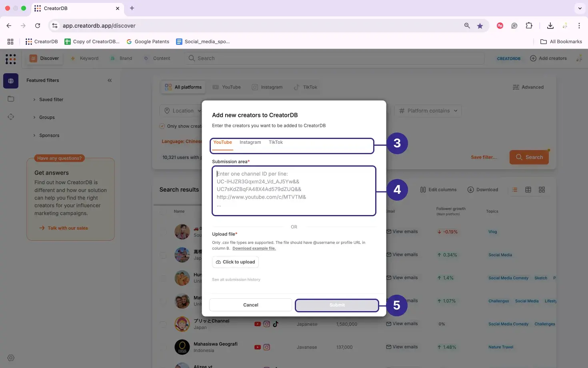This screenshot has width=588, height=368.
Task: Open the browser extensions puzzle icon
Action: [x=529, y=26]
